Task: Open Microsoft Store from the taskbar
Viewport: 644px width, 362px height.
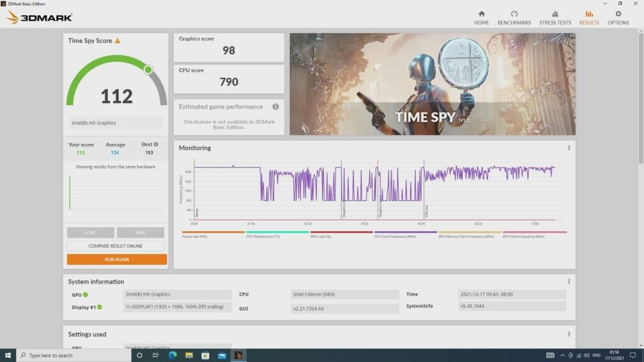Action: 206,355
